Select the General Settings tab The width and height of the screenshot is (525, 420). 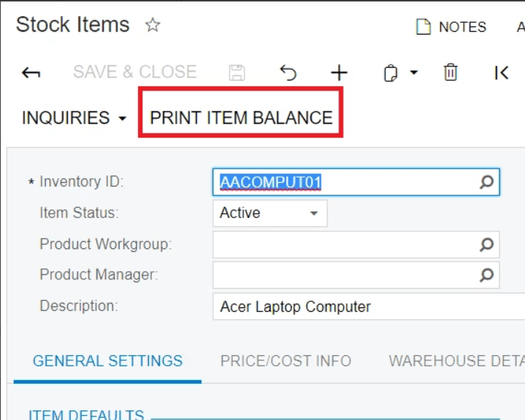tap(108, 361)
